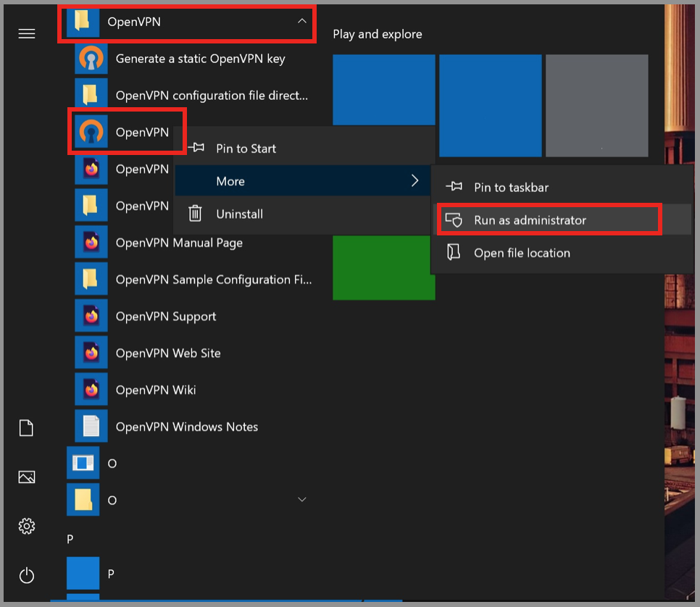The height and width of the screenshot is (607, 700).
Task: Click the hamburger menu icon
Action: point(27,34)
